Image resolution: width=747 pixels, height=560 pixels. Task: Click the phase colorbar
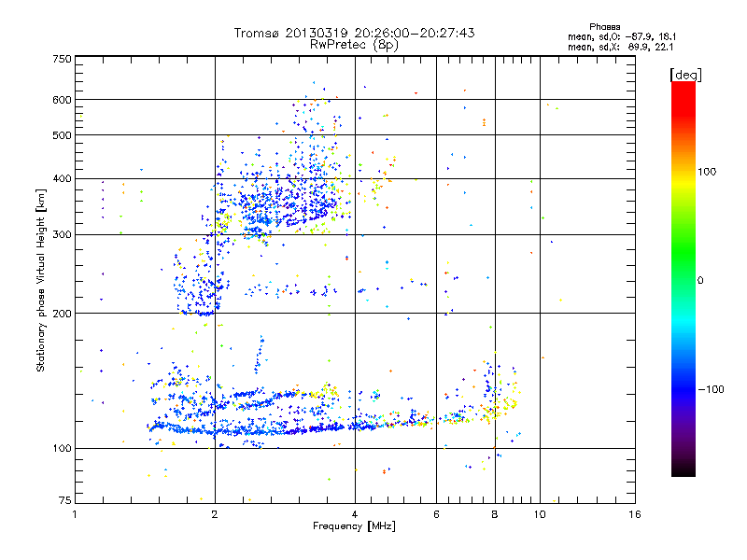pos(684,278)
